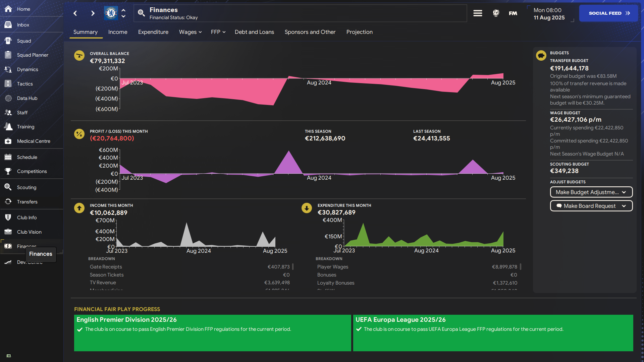Screen dimensions: 644x362
Task: Go back with left arrow
Action: pyautogui.click(x=75, y=13)
